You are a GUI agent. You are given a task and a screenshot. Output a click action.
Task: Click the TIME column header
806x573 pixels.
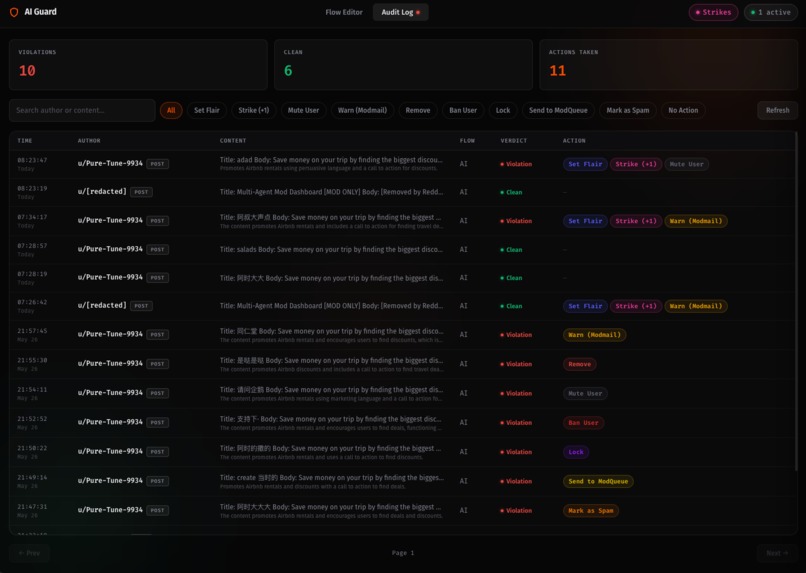pyautogui.click(x=25, y=140)
